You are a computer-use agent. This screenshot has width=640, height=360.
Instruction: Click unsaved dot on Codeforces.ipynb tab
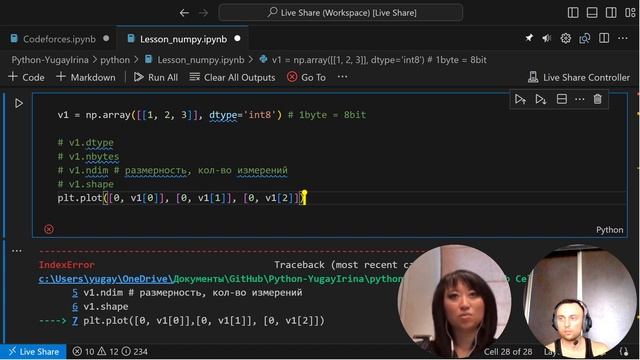coord(106,39)
